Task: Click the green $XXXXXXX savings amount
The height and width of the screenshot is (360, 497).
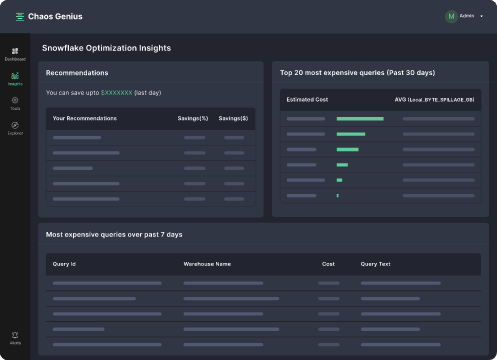Action: click(x=117, y=93)
